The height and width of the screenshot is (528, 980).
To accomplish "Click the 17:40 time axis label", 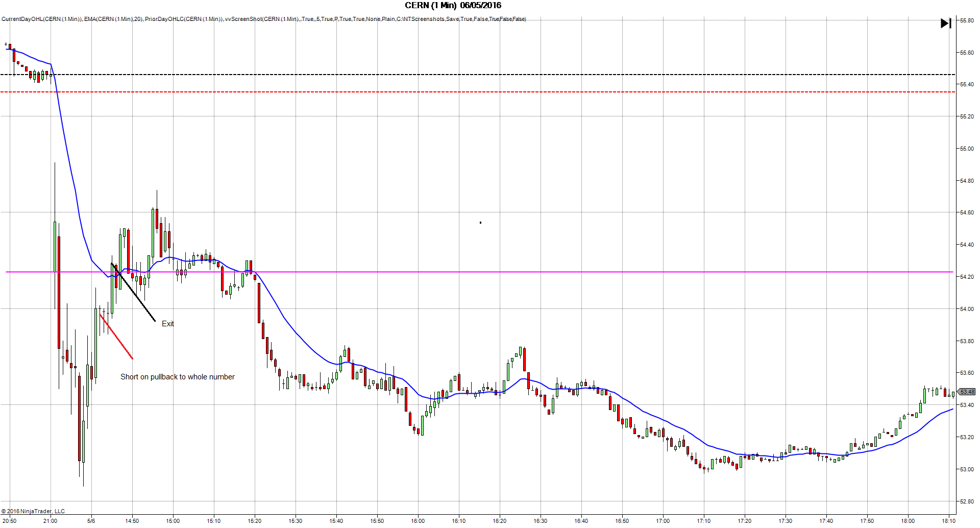I will click(826, 521).
